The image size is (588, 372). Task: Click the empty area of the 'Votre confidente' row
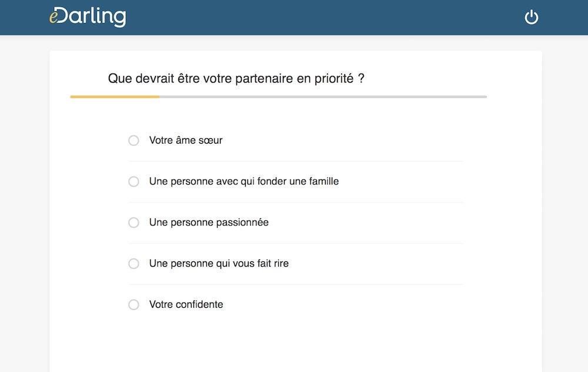[343, 304]
